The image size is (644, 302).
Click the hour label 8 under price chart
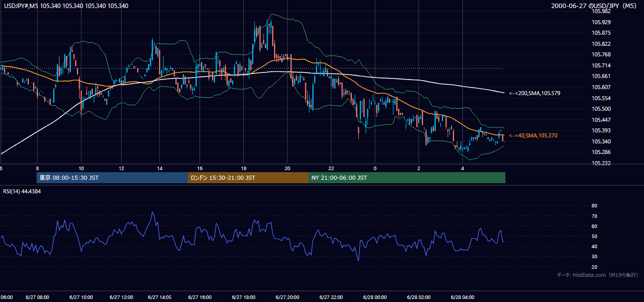(x=37, y=168)
